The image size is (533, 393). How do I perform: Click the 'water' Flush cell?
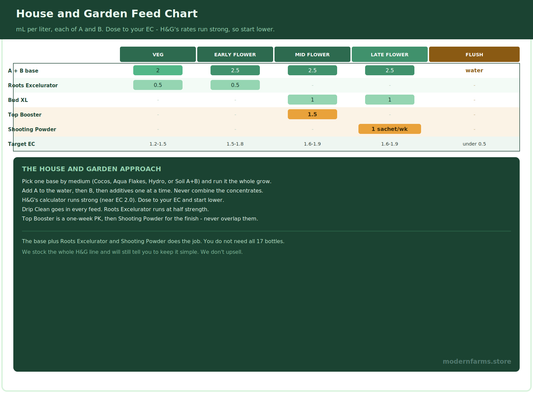[474, 70]
